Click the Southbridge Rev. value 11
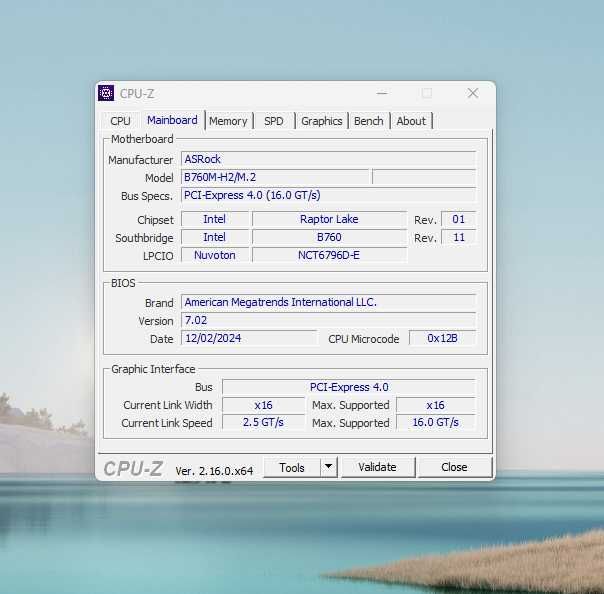Screen dimensions: 604x594 click(x=458, y=237)
